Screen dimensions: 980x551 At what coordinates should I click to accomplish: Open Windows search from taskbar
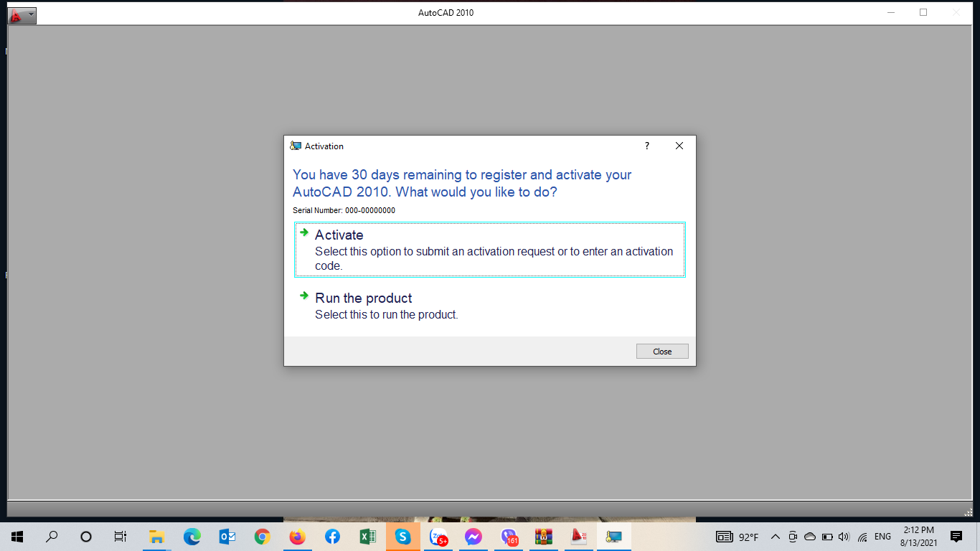(52, 537)
